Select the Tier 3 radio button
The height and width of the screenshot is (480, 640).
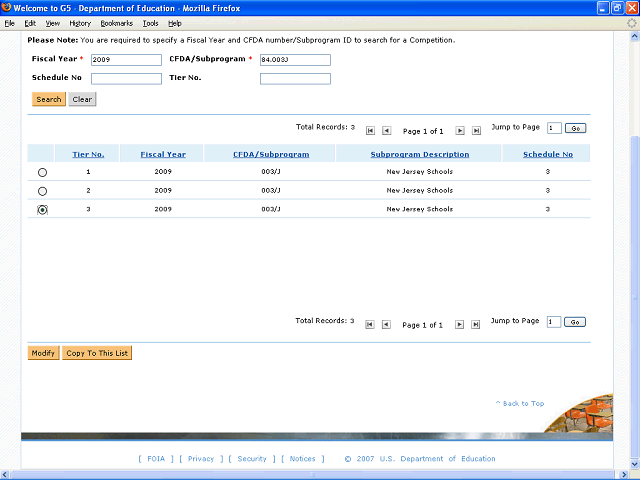pos(42,210)
